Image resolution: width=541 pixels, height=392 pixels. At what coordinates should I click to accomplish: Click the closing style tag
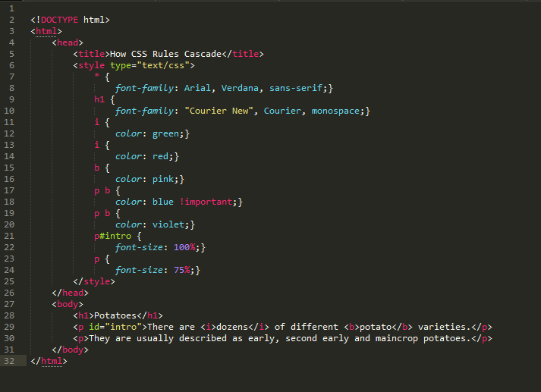point(94,281)
